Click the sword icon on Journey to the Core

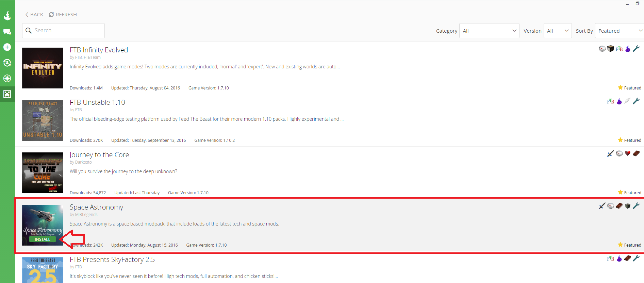(x=611, y=153)
